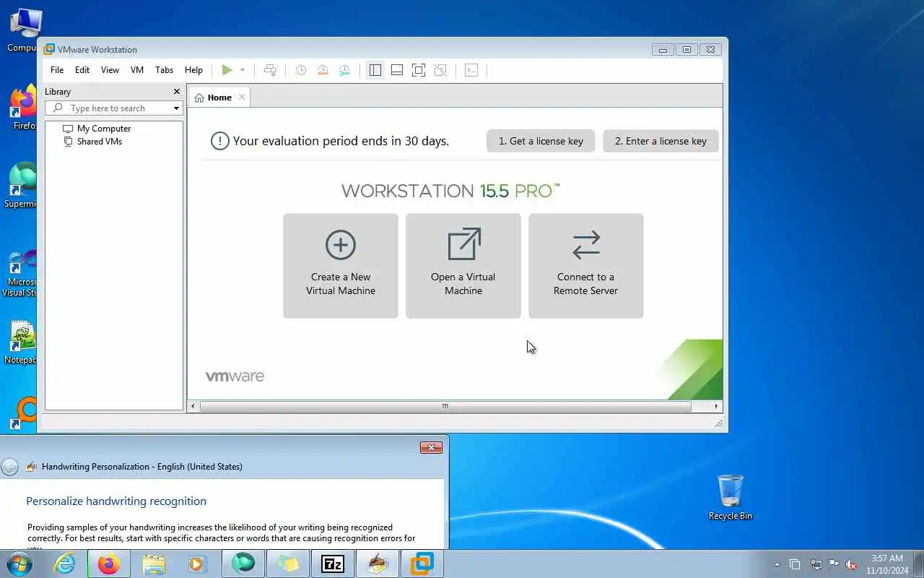Click the Unity mode toolbar icon
924x578 pixels.
440,70
